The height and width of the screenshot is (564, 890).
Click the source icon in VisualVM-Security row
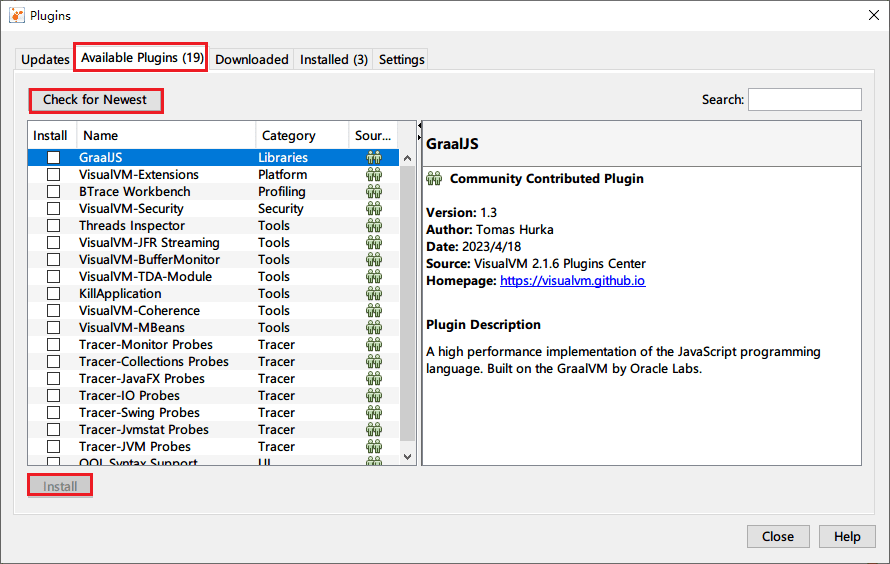click(x=373, y=209)
